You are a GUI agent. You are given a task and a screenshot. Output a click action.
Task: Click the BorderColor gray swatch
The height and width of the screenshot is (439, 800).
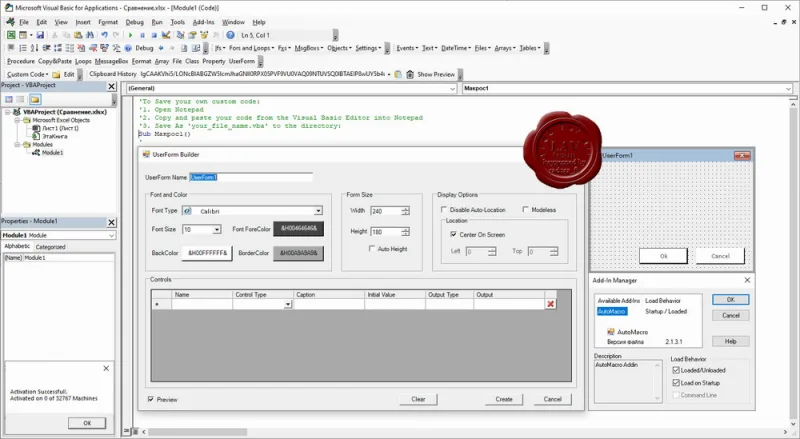(x=298, y=253)
